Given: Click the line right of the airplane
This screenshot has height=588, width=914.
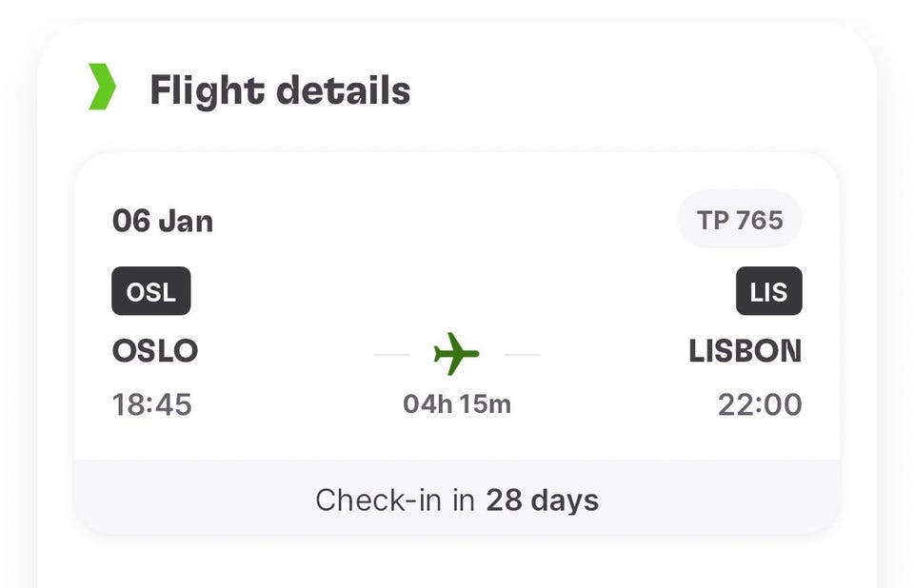Looking at the screenshot, I should click(x=522, y=355).
